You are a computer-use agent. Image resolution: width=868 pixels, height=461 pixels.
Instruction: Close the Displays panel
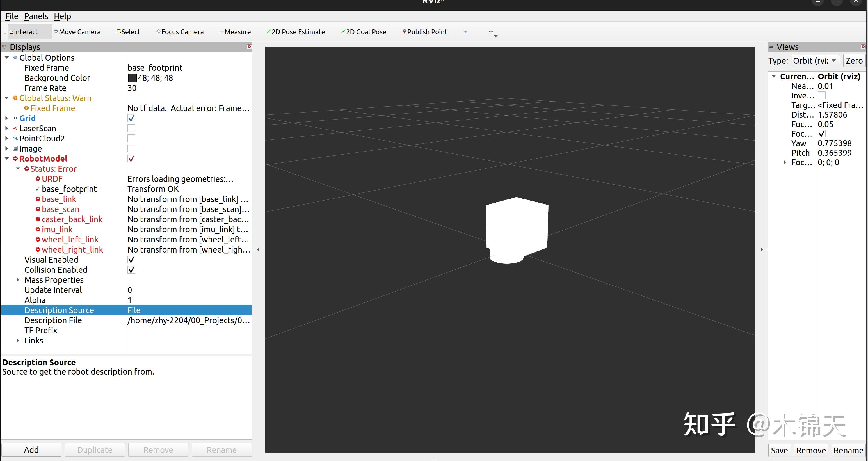(249, 47)
